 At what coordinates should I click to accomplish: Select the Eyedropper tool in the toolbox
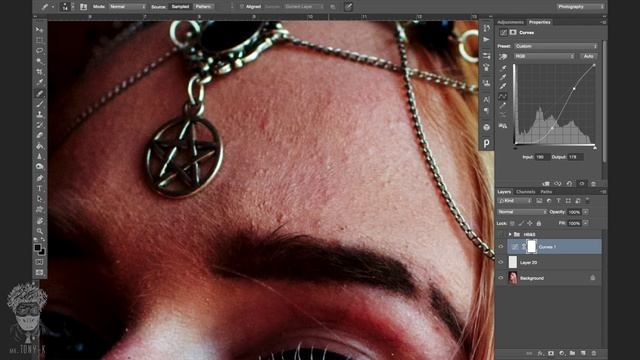click(39, 82)
